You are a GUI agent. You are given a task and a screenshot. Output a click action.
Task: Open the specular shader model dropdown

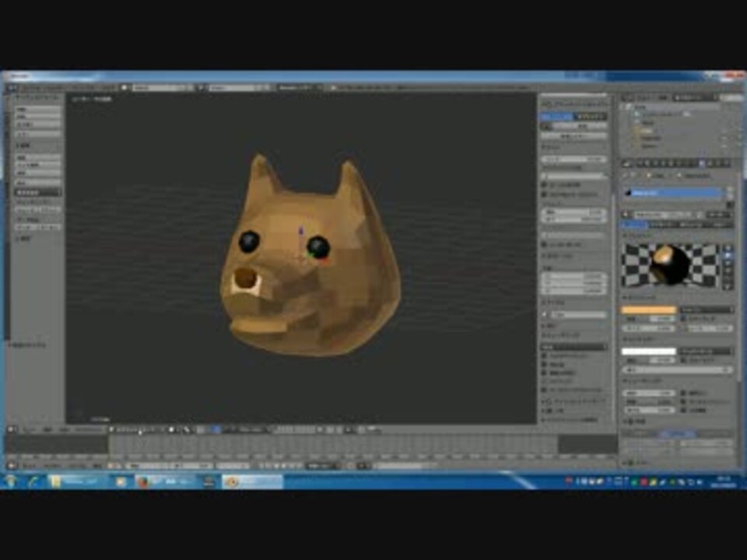(706, 352)
